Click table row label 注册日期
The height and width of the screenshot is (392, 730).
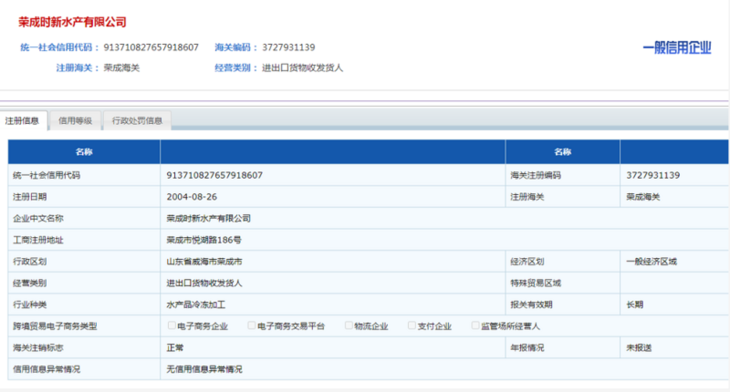point(30,197)
